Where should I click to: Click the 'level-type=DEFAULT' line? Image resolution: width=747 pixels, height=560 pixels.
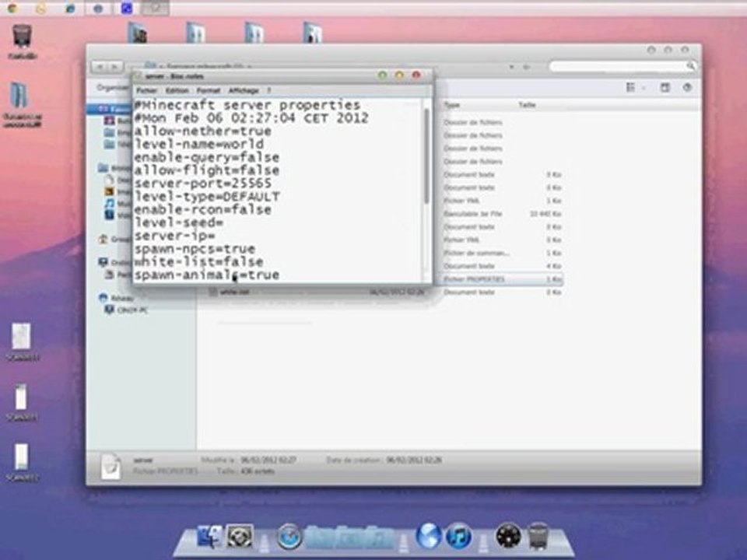click(x=206, y=197)
